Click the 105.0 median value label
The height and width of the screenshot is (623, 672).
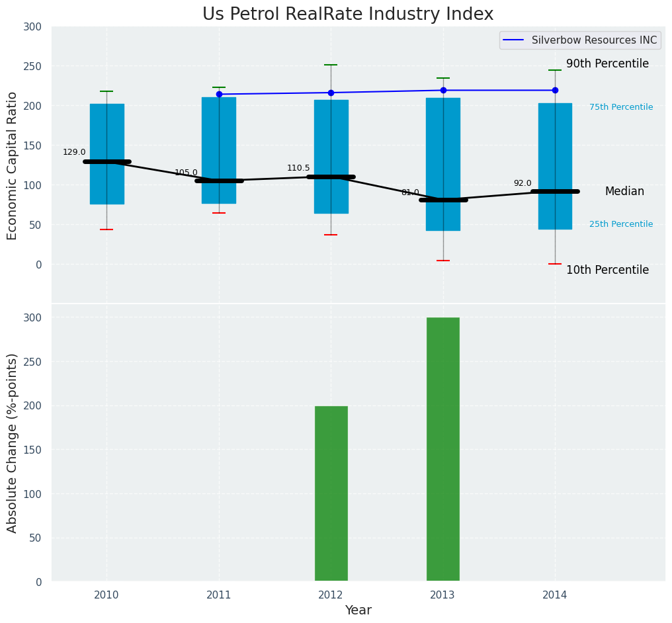pyautogui.click(x=186, y=173)
